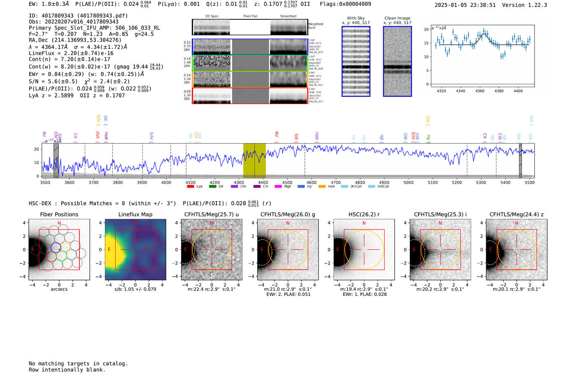Click the blue fiber circle in Fiber Positions
The width and height of the screenshot is (576, 392).
pos(56,248)
